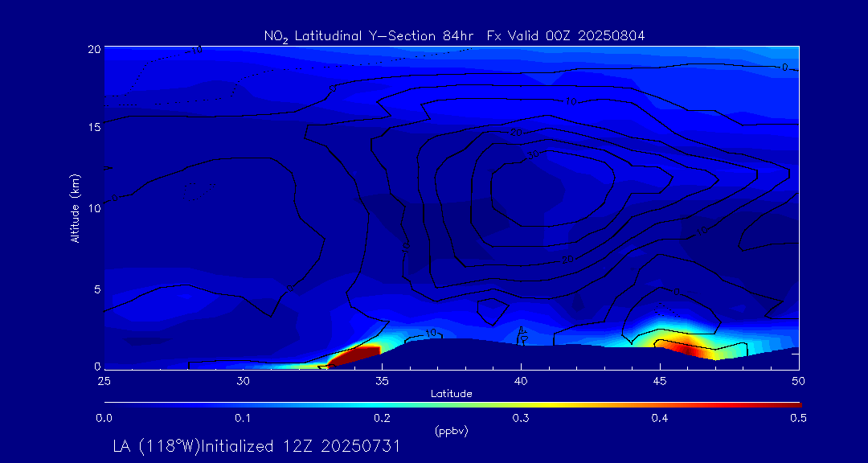Click the rainbow ppbv color bar

pos(452,405)
